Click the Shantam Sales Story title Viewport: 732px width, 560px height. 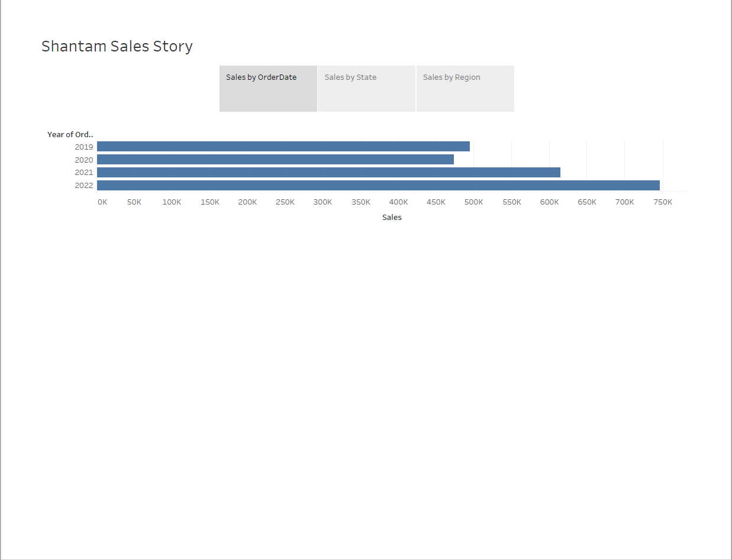pyautogui.click(x=117, y=46)
